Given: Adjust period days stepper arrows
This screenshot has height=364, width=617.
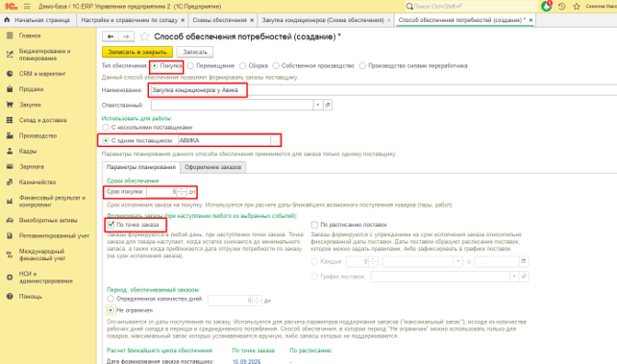Looking at the screenshot, I should pyautogui.click(x=257, y=301).
